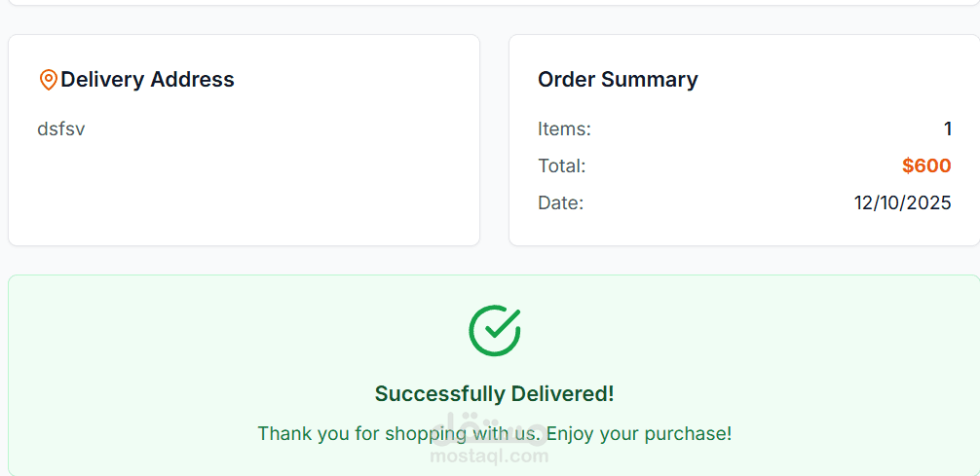This screenshot has height=476, width=980.
Task: Click the Order Summary heading
Action: click(618, 80)
